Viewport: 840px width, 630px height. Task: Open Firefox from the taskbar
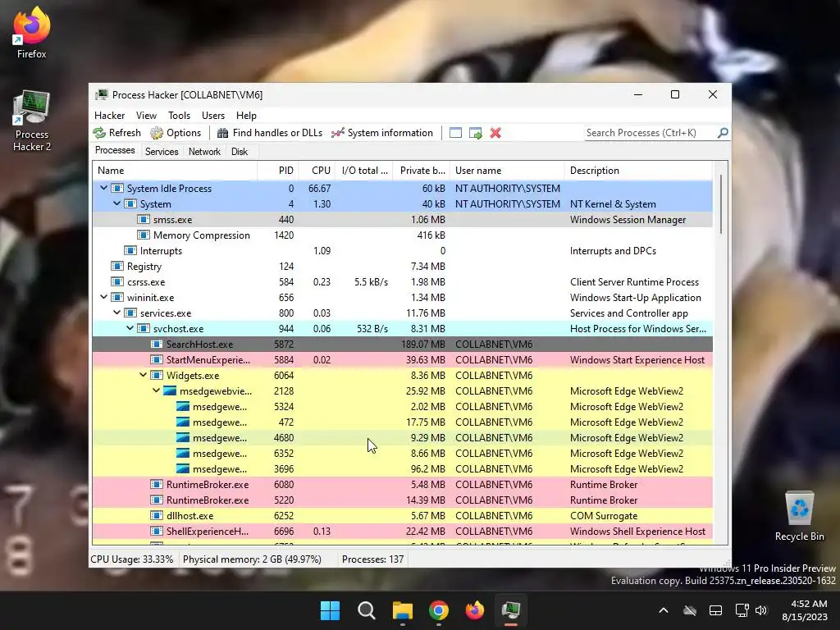tap(475, 610)
